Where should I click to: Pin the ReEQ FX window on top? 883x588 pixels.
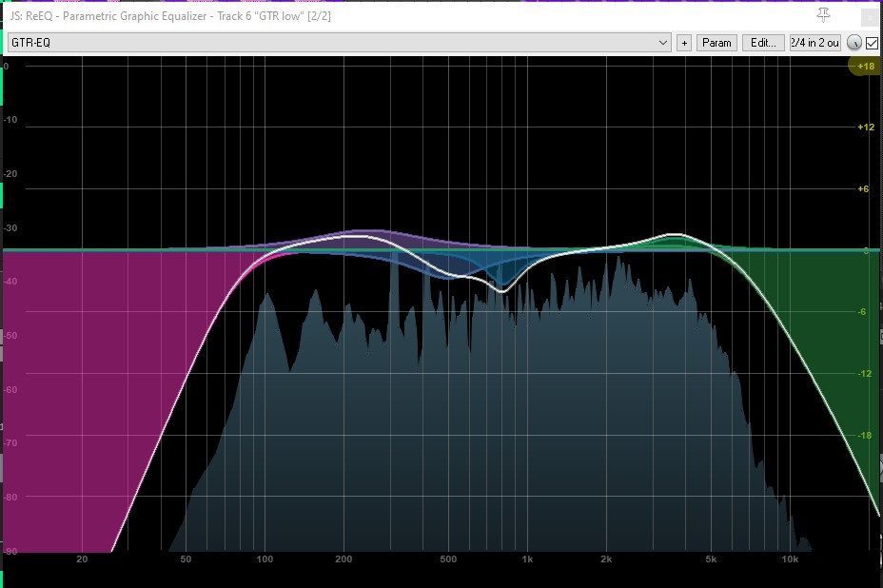pos(823,15)
